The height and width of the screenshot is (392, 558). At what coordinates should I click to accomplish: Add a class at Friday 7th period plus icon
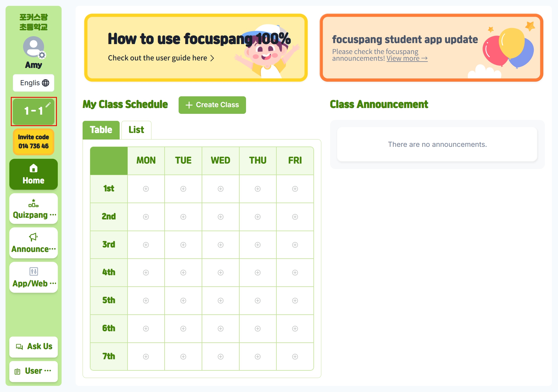[x=295, y=357]
